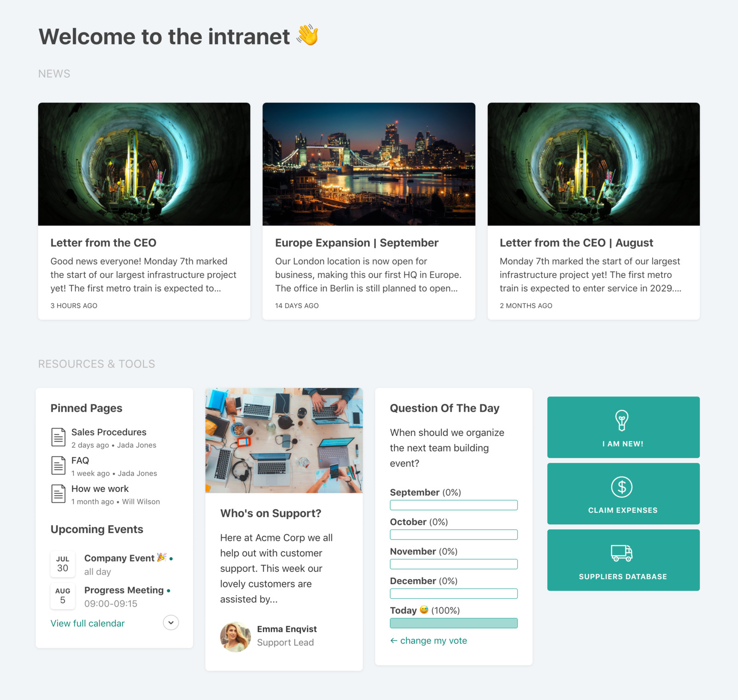Viewport: 738px width, 700px height.
Task: Open the Letter from the CEO August article
Action: [x=577, y=243]
